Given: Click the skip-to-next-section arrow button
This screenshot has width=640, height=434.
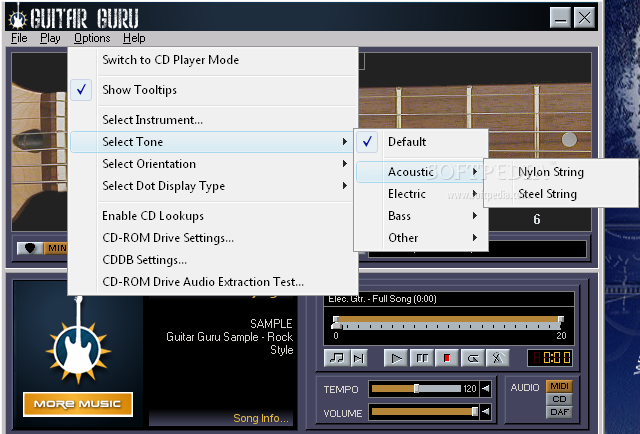Looking at the screenshot, I should coord(359,358).
